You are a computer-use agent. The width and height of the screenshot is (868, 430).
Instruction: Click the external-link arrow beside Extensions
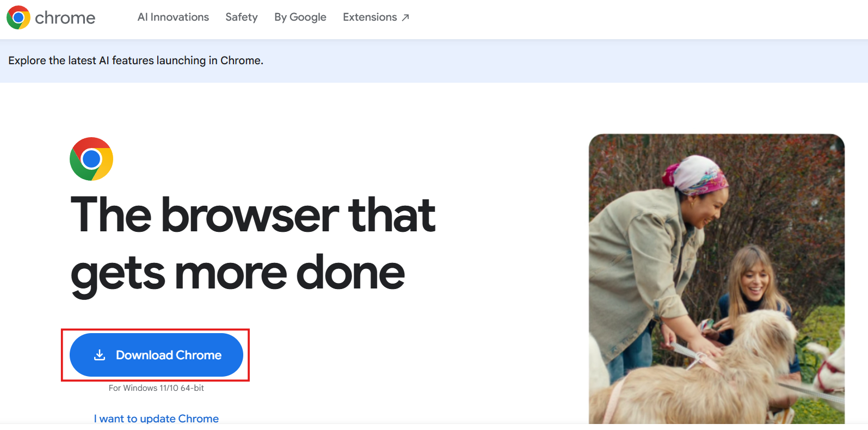pos(405,17)
